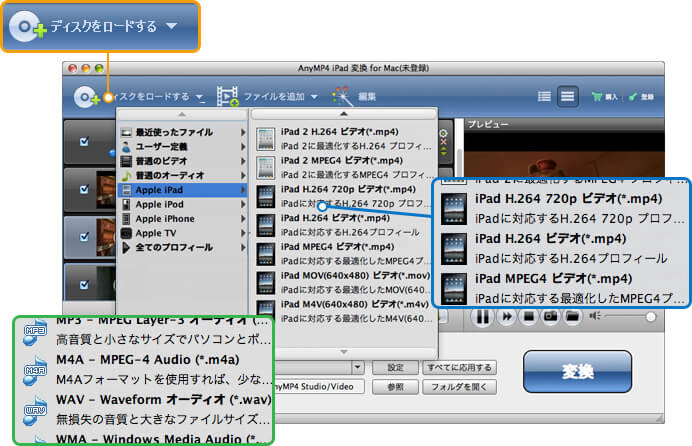Expand the User Defined submenu arrow
Viewport: 692px width, 446px height.
pos(243,146)
